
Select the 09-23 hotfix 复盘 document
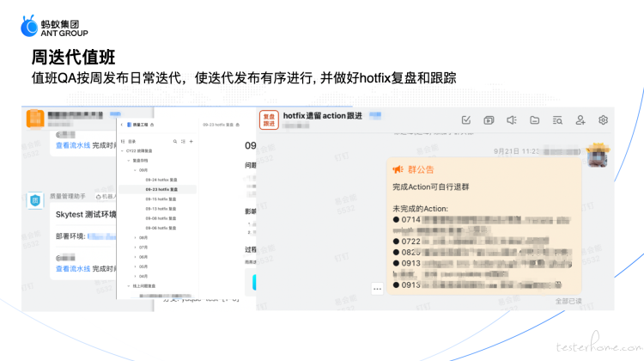click(157, 190)
